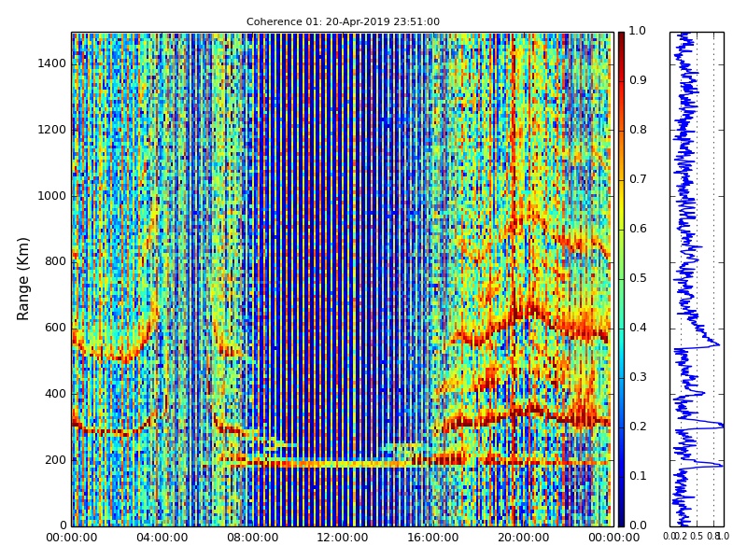747x560 pixels.
Task: Click the 1000 range tick label
Action: pyautogui.click(x=51, y=196)
